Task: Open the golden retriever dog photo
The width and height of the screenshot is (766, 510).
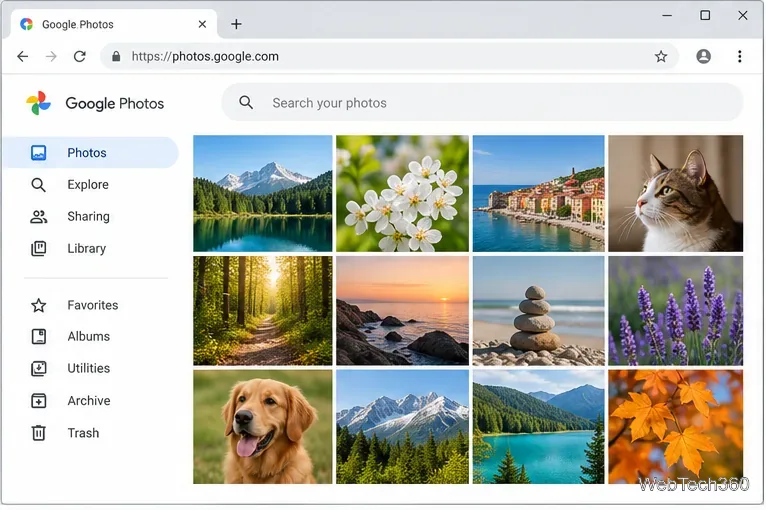Action: [x=263, y=426]
